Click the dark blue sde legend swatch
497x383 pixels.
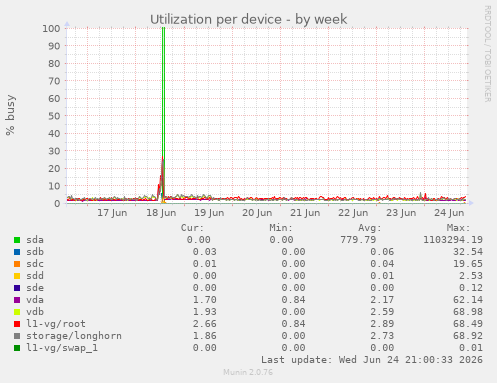pos(17,288)
